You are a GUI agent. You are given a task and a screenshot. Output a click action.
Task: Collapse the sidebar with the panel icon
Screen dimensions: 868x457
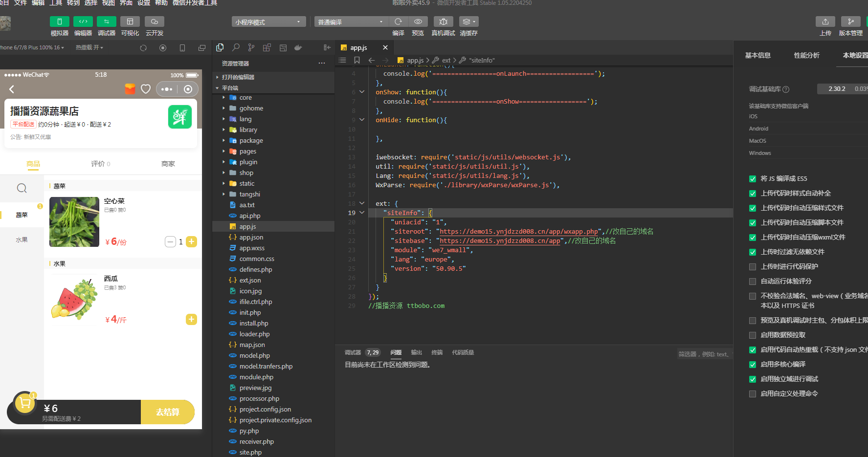point(327,47)
